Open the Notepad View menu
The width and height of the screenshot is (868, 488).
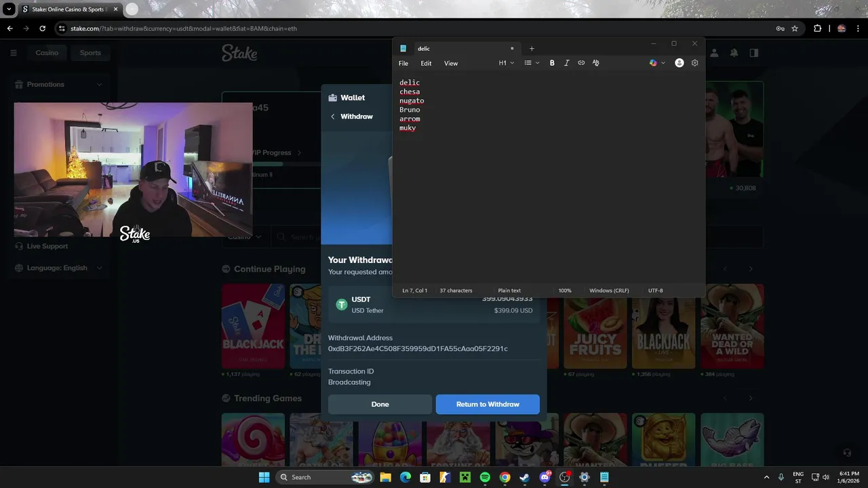[x=451, y=63]
